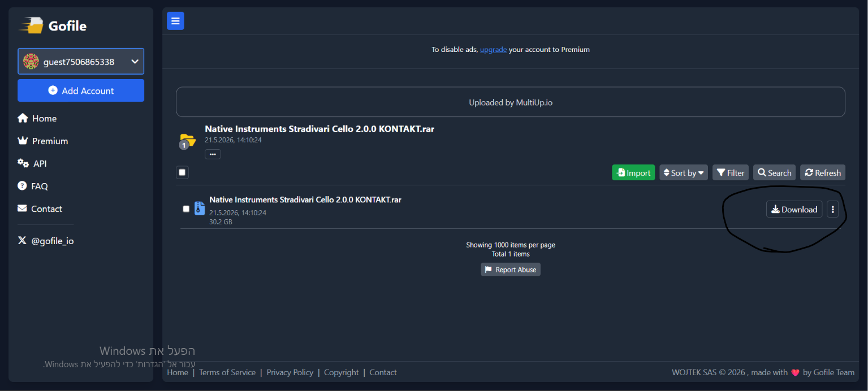Click the Report Abuse button

[x=511, y=270]
